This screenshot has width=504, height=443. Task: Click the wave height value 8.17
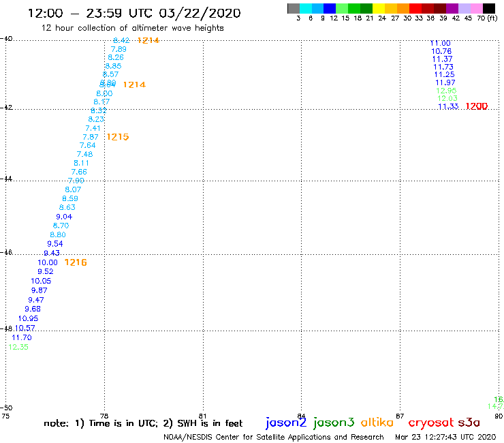click(x=101, y=102)
